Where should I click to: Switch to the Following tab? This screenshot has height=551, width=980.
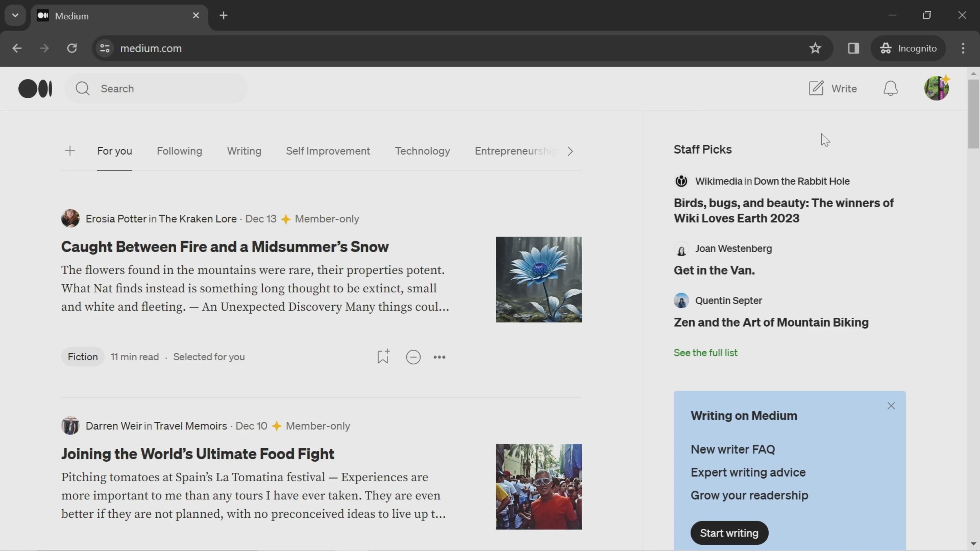click(179, 151)
